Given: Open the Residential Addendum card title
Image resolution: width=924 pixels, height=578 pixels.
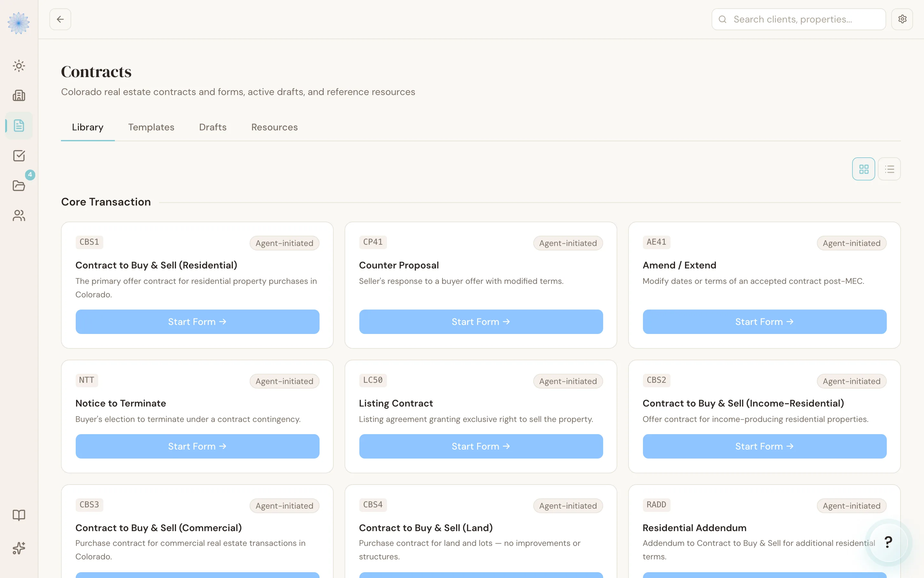Looking at the screenshot, I should pyautogui.click(x=694, y=528).
